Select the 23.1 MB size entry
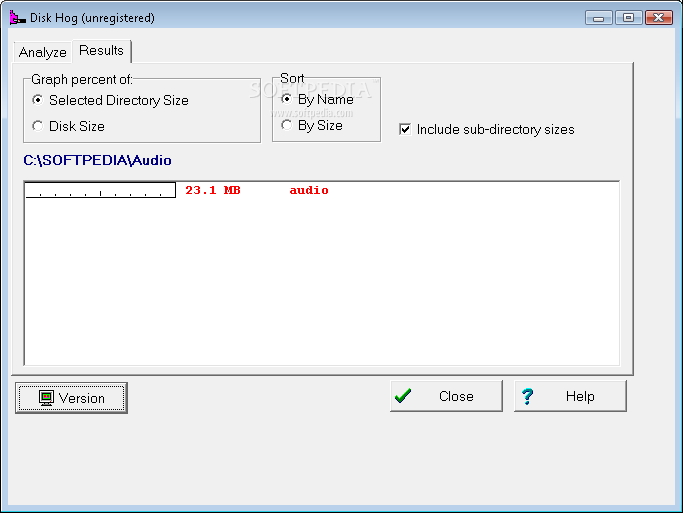 (213, 190)
